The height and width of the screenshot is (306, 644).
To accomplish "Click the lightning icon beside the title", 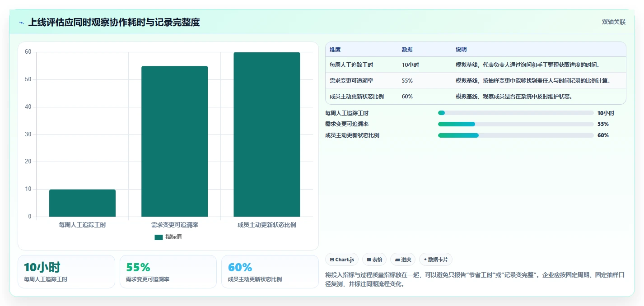I will (x=21, y=23).
